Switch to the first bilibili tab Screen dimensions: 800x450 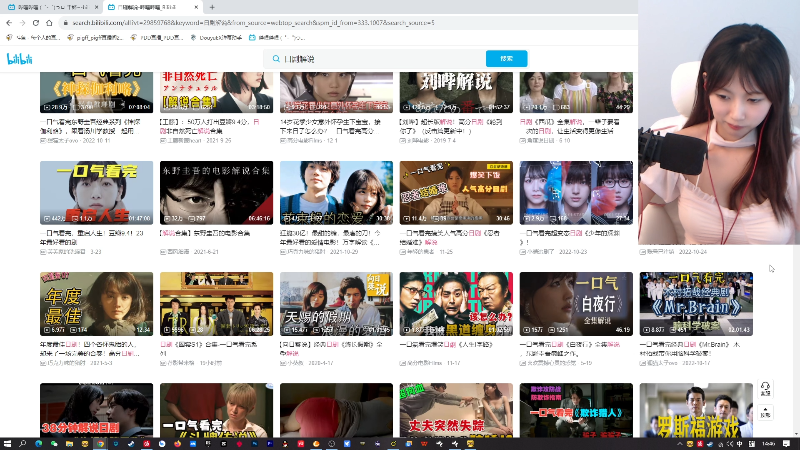point(51,7)
